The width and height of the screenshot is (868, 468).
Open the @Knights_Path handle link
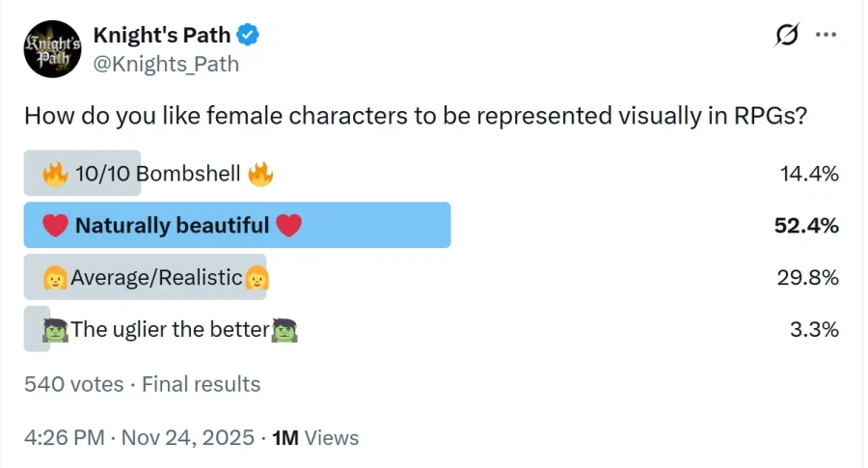coord(166,65)
